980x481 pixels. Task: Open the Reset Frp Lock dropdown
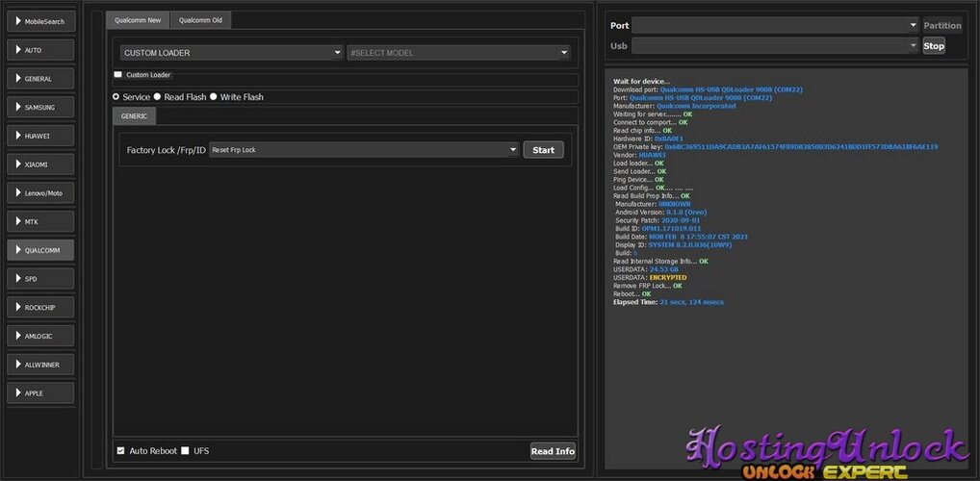click(365, 150)
